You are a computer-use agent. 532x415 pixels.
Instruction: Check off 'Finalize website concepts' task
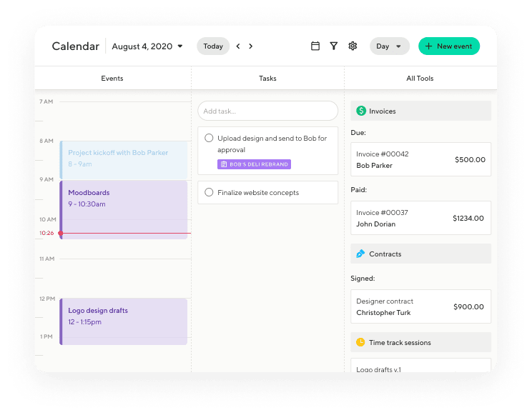pos(209,192)
